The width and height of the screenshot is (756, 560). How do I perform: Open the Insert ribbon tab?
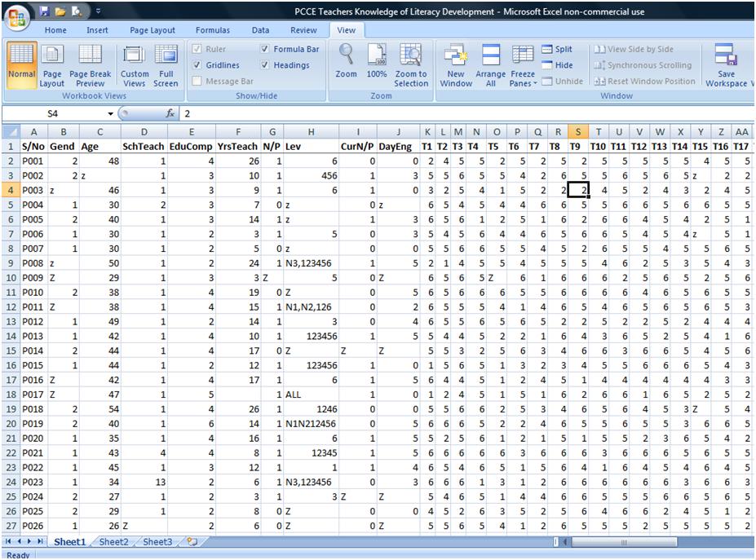click(97, 30)
